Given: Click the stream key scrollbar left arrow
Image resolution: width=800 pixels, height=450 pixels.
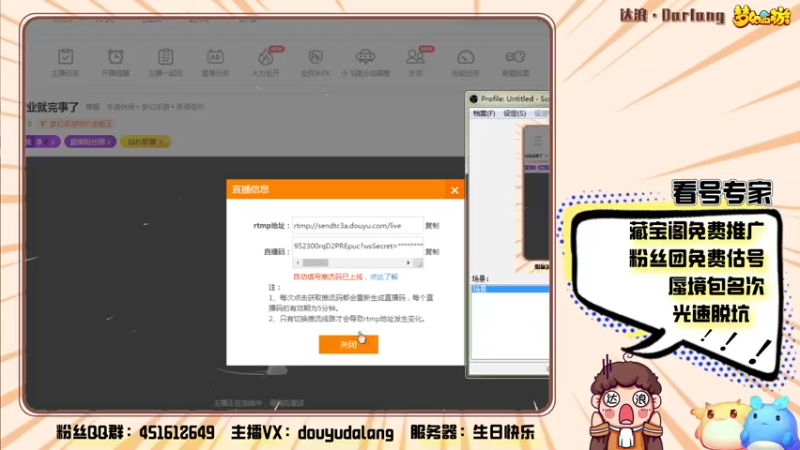Looking at the screenshot, I should (298, 263).
